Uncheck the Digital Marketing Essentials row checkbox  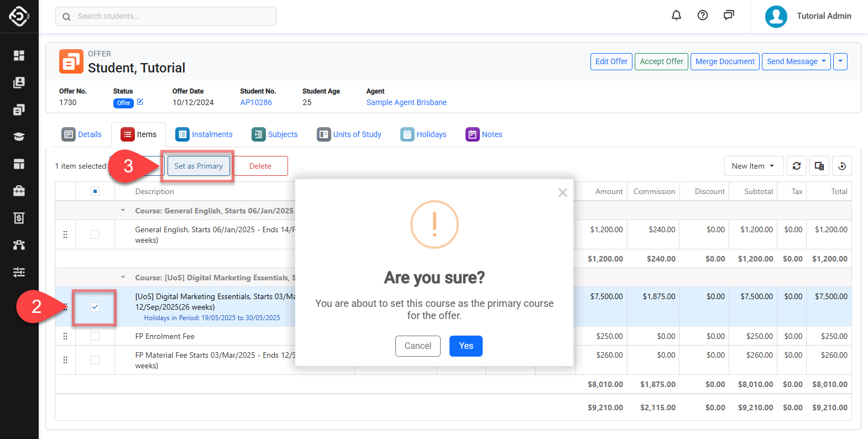95,307
